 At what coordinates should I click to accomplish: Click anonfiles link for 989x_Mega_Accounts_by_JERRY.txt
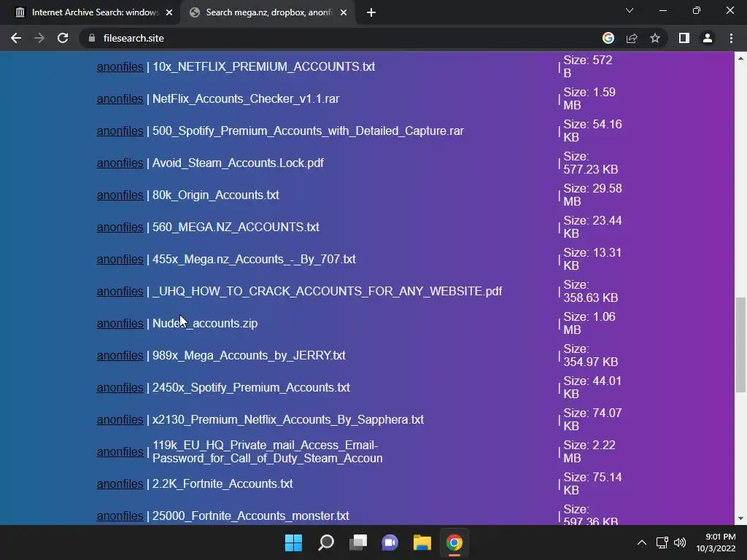coord(120,356)
